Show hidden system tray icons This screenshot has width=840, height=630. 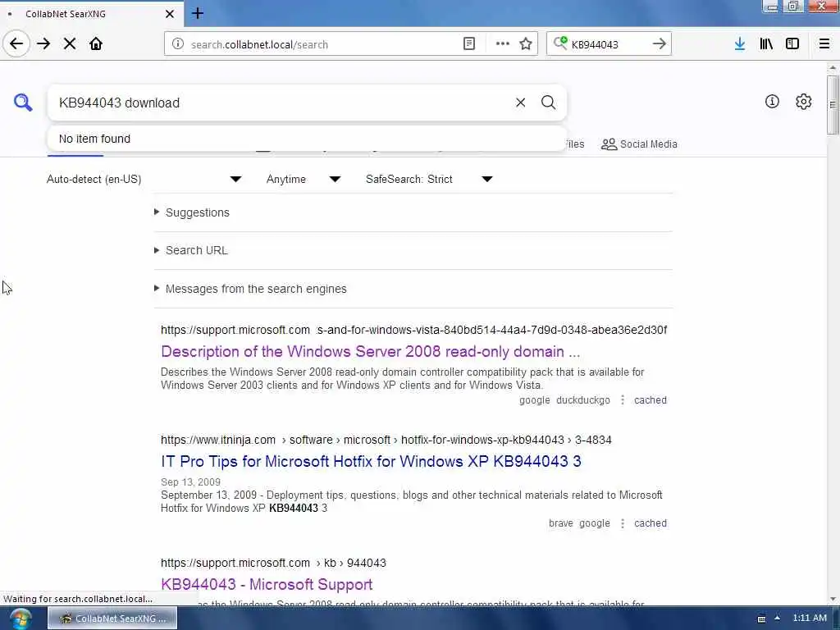(777, 619)
